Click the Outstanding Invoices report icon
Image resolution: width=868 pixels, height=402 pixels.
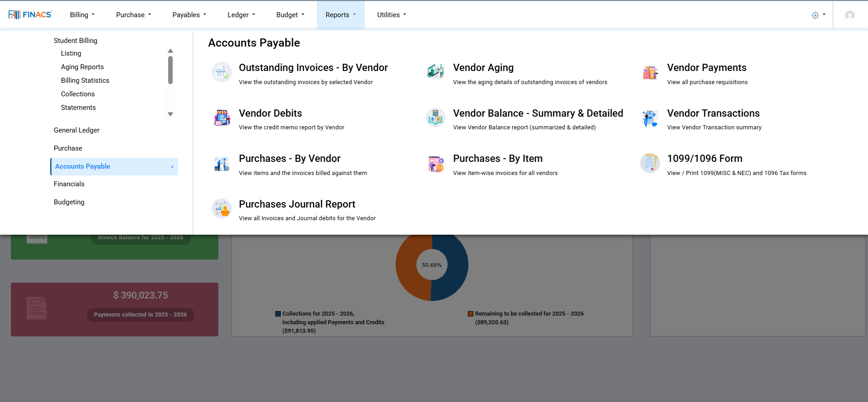point(222,72)
